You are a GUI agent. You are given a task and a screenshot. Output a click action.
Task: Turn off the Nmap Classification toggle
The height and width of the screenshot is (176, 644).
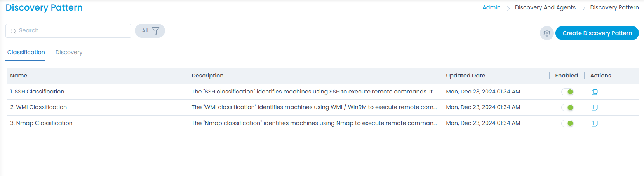coord(567,123)
